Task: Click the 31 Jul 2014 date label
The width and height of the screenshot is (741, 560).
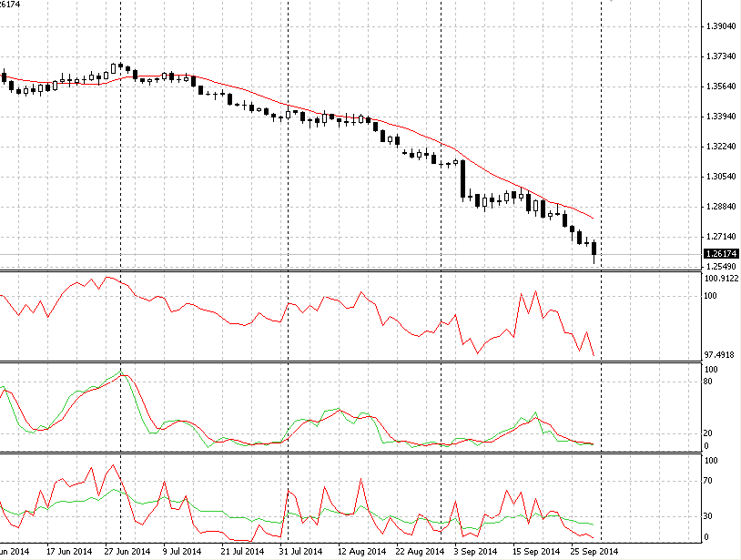Action: [300, 552]
